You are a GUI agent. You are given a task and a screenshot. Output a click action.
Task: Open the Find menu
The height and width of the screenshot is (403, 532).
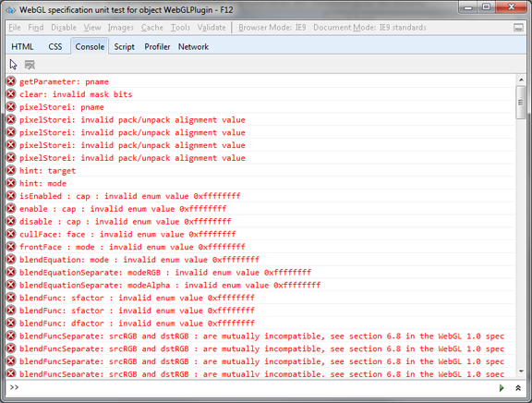tap(36, 28)
